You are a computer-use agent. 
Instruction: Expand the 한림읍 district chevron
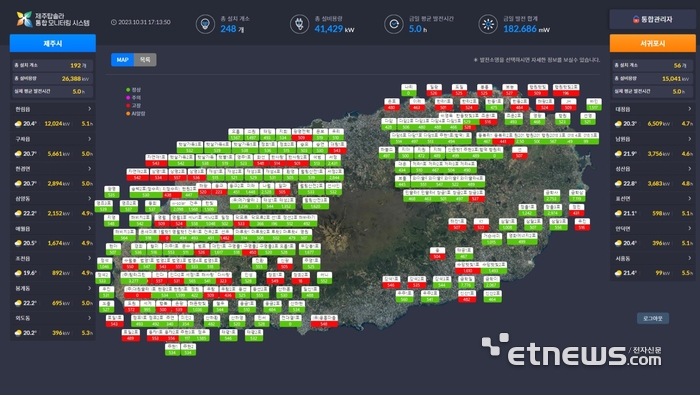coord(89,109)
